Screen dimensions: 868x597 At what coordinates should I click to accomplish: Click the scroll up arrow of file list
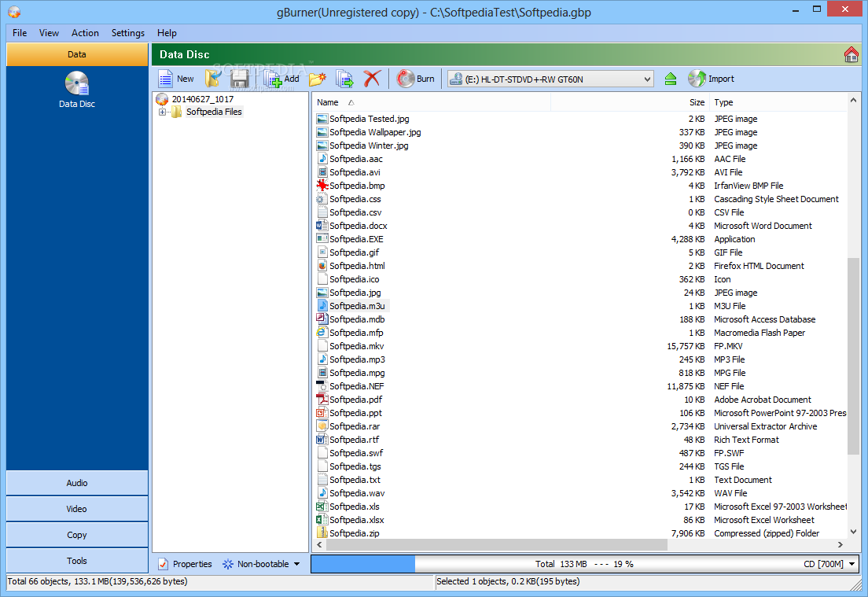(x=853, y=100)
